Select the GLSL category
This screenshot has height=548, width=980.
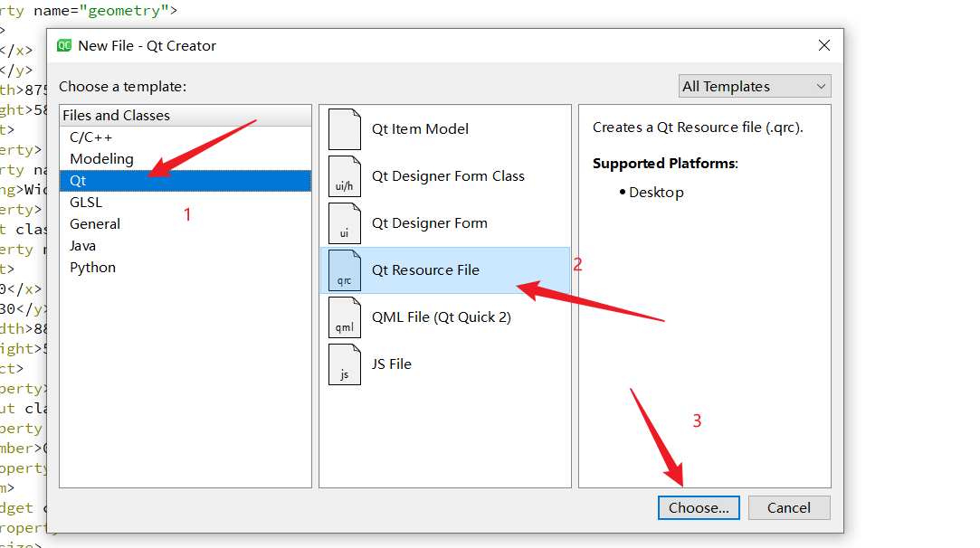186,203
